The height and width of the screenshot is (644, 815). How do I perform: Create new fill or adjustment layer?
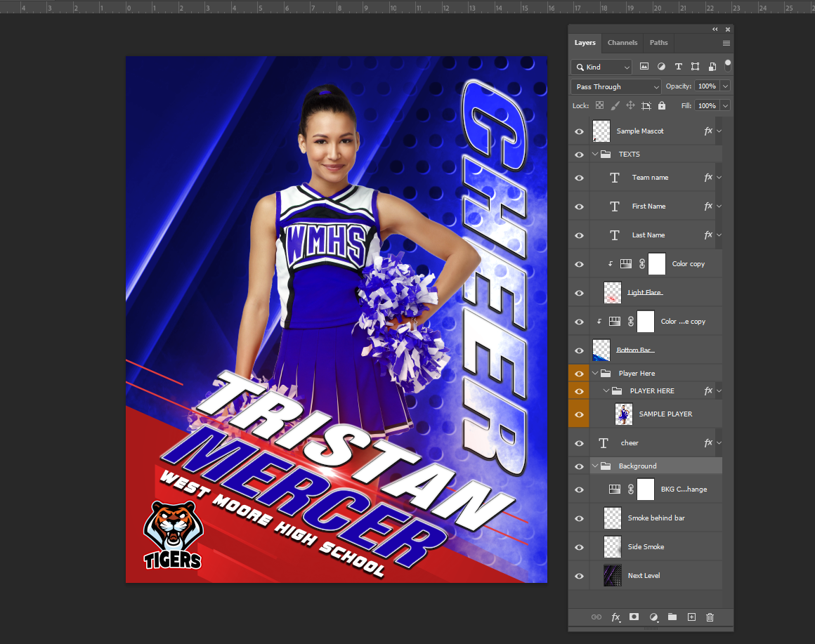(654, 617)
